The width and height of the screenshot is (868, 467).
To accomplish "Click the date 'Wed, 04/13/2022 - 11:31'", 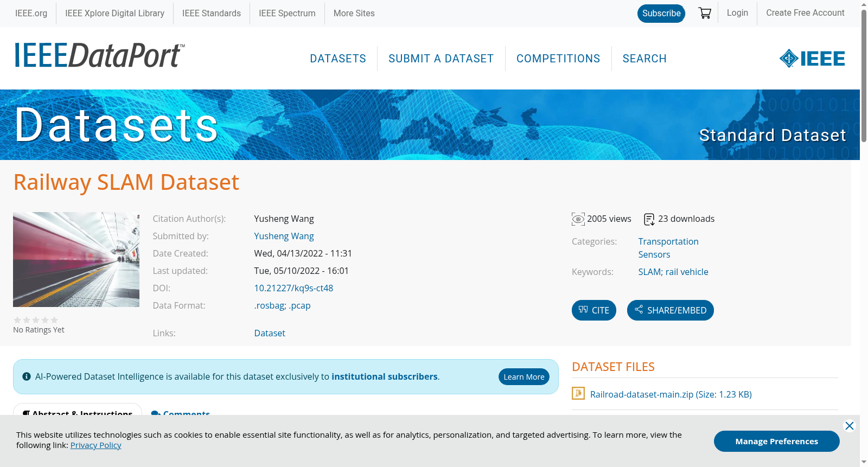I will 303,253.
